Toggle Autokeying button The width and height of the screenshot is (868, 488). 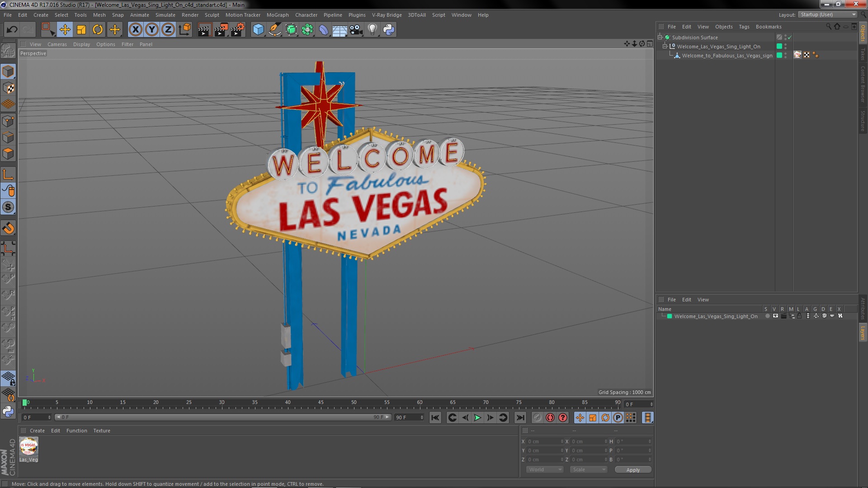click(x=550, y=418)
